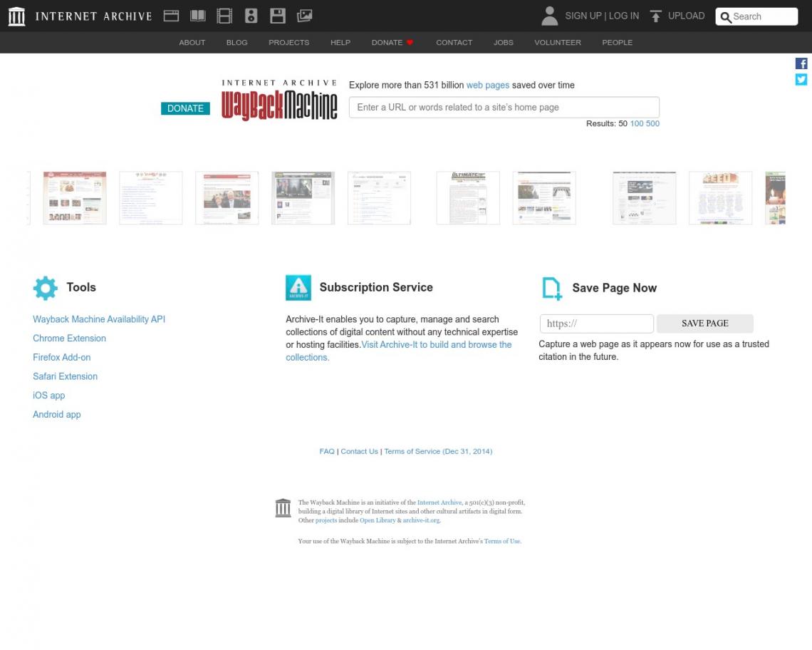The image size is (812, 650).
Task: Open the Audio speaker icon
Action: [x=251, y=16]
